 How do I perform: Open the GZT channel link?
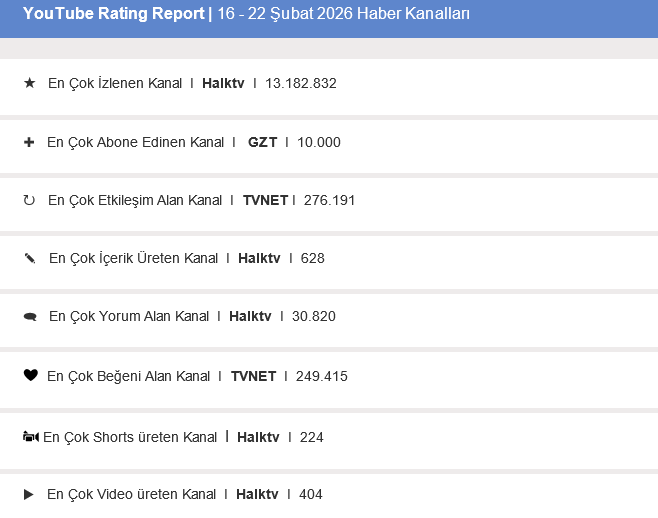(262, 142)
